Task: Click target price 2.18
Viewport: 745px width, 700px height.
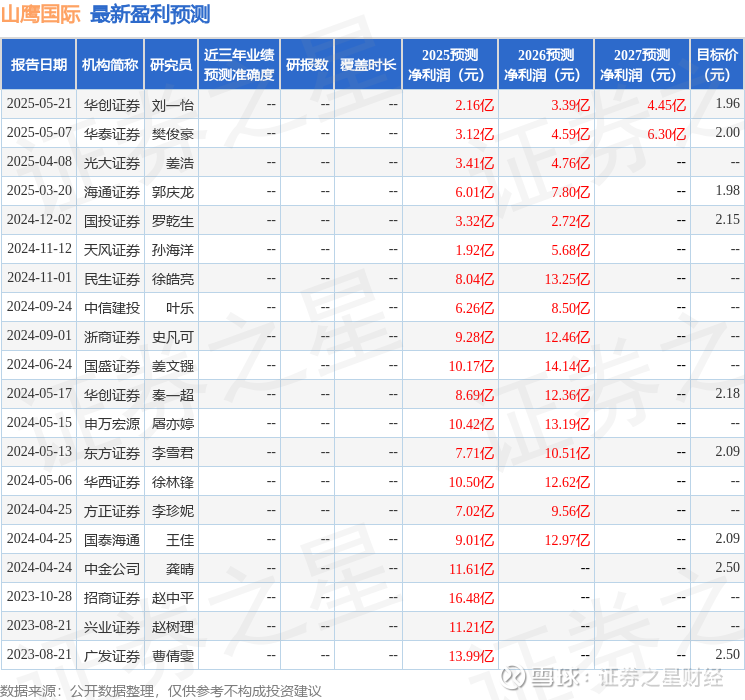Action: (727, 393)
